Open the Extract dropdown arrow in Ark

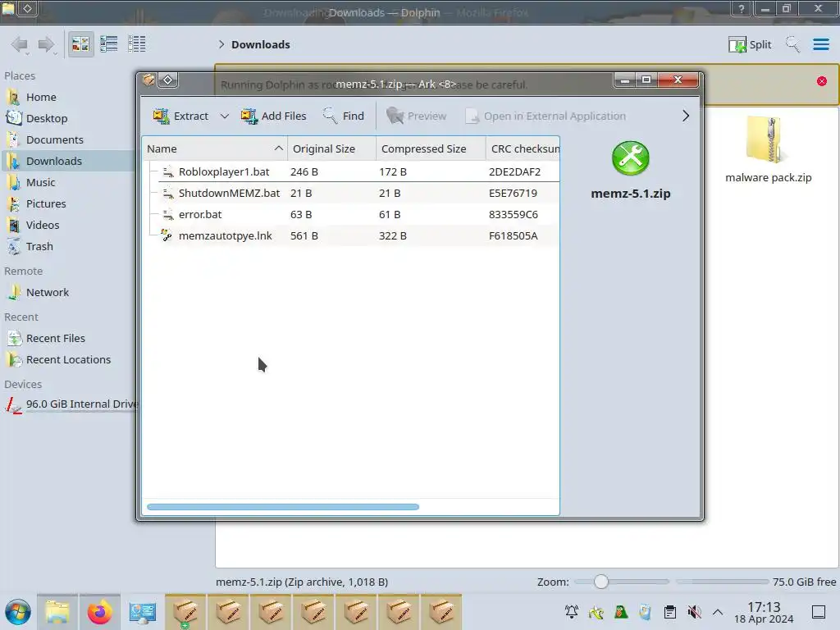pos(225,116)
